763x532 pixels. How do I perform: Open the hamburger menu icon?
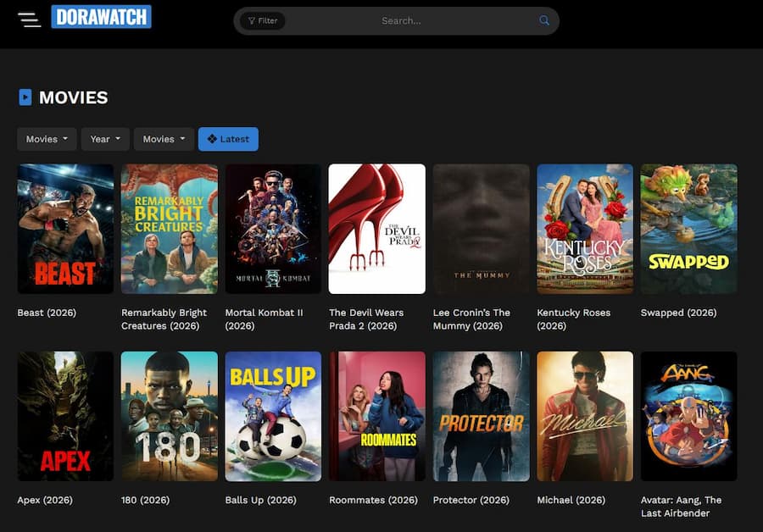click(29, 19)
